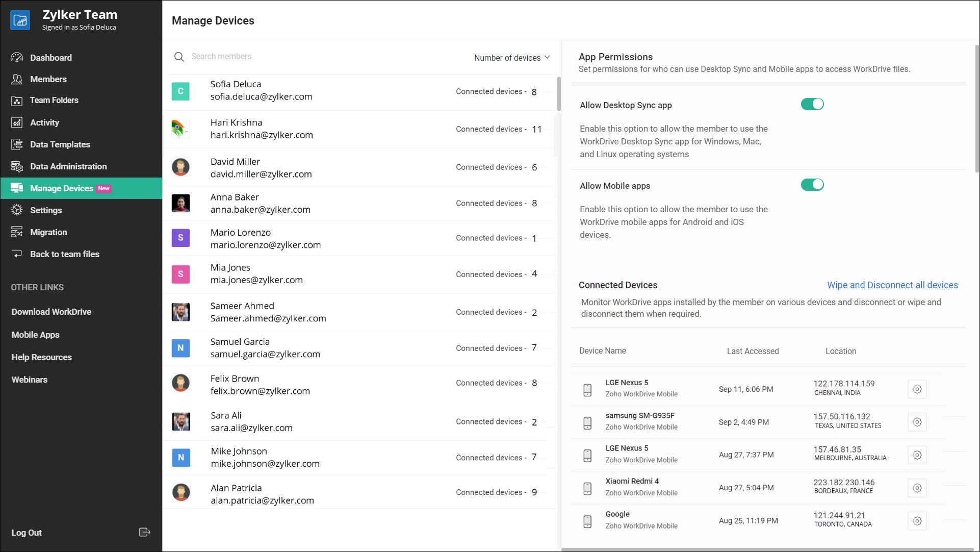Click settings gear for samsung SM-G935F device
The height and width of the screenshot is (552, 980).
point(917,422)
